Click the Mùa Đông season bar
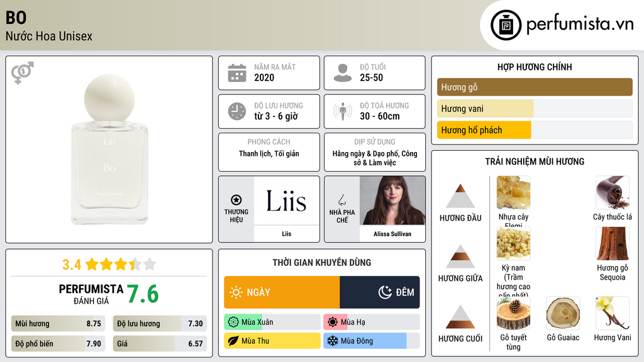The height and width of the screenshot is (362, 644). point(371,341)
